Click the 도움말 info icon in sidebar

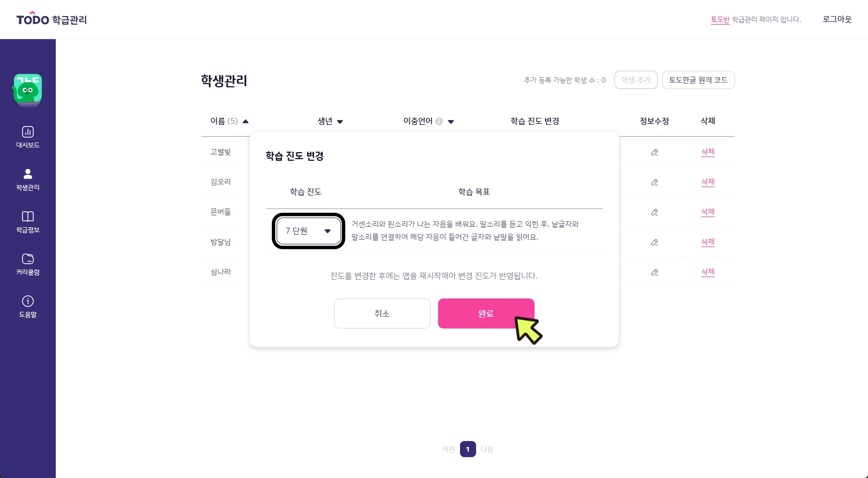(x=28, y=301)
